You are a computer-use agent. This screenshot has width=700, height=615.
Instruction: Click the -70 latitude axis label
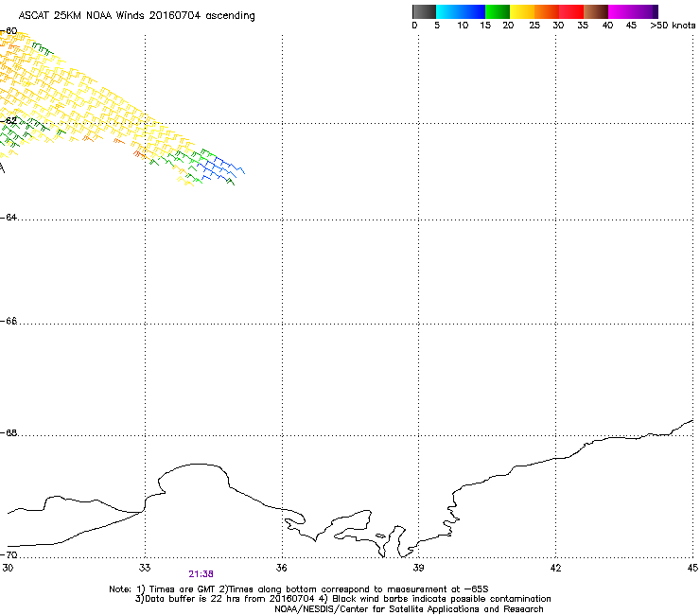pyautogui.click(x=9, y=555)
